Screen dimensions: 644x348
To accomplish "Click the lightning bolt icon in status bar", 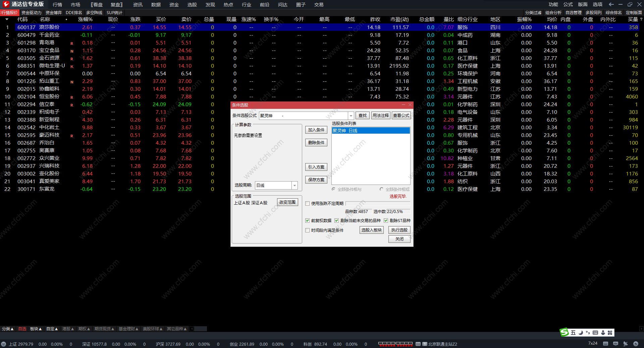I will 636,344.
